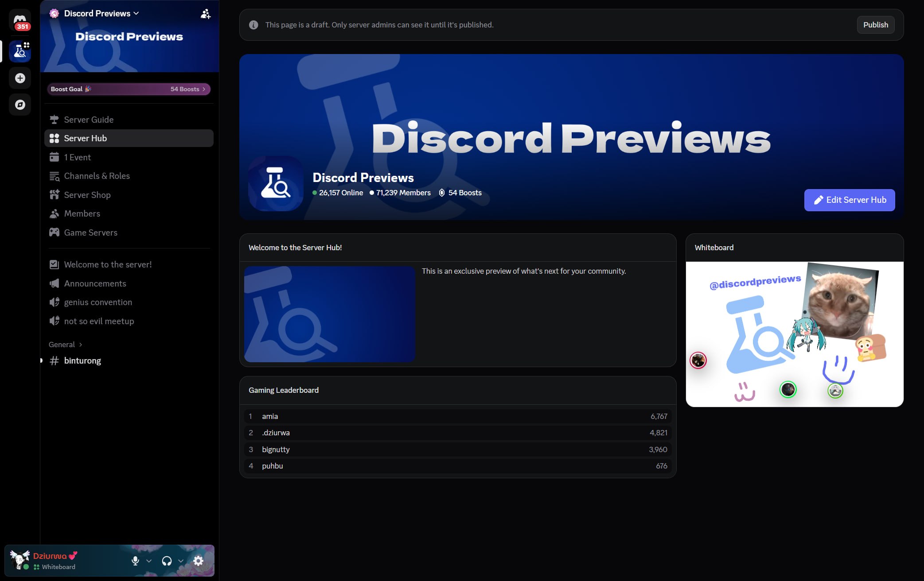Click the binturong hashtag icon
Image resolution: width=924 pixels, height=581 pixels.
tap(54, 360)
